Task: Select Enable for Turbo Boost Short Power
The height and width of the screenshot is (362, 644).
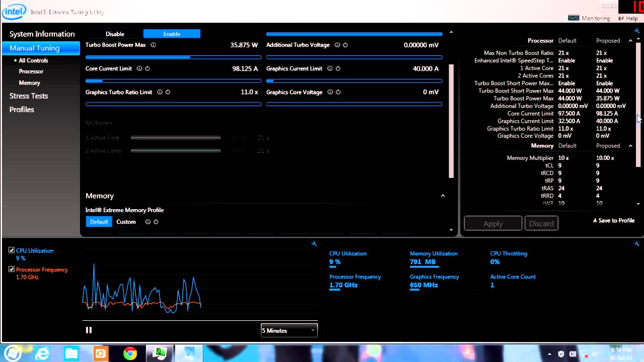Action: point(172,34)
